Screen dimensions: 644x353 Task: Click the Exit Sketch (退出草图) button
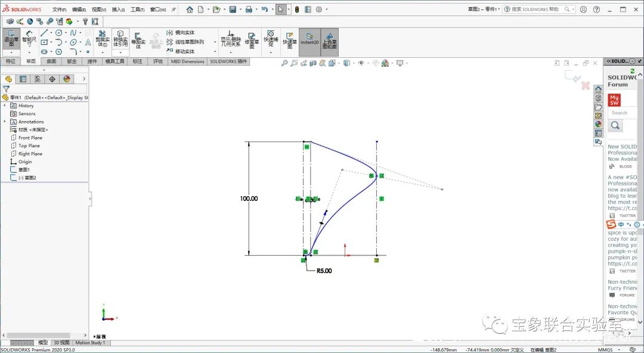11,39
